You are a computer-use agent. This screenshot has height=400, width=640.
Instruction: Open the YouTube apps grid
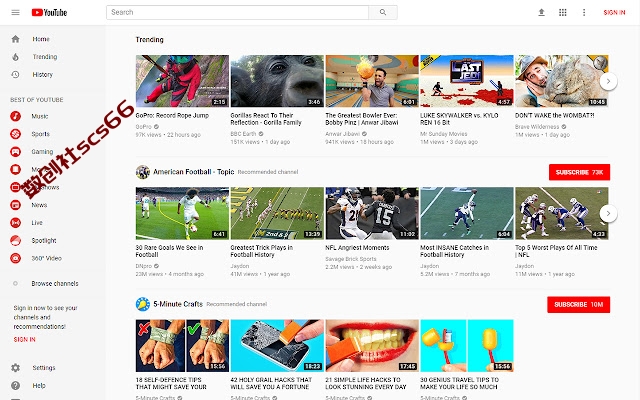(x=562, y=12)
